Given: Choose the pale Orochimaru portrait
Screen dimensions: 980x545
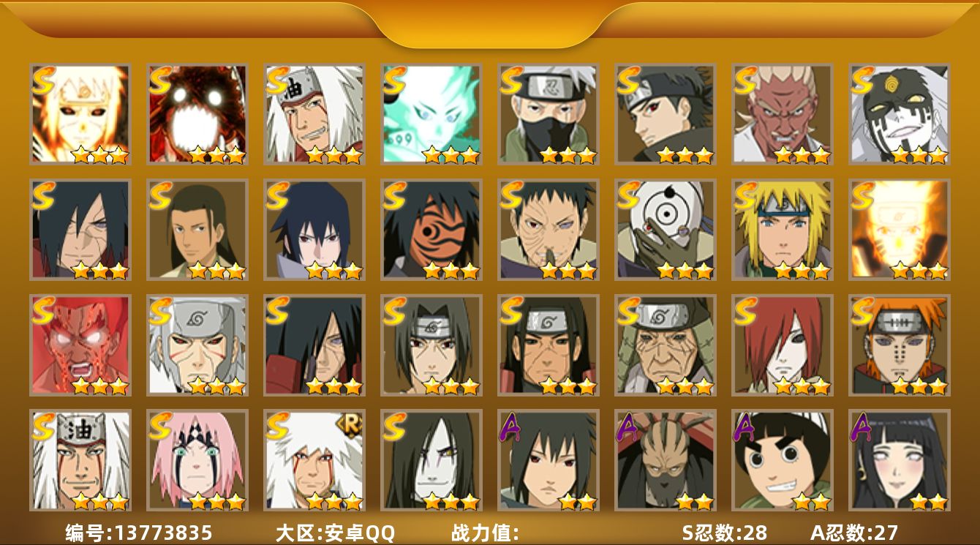Looking at the screenshot, I should (431, 460).
